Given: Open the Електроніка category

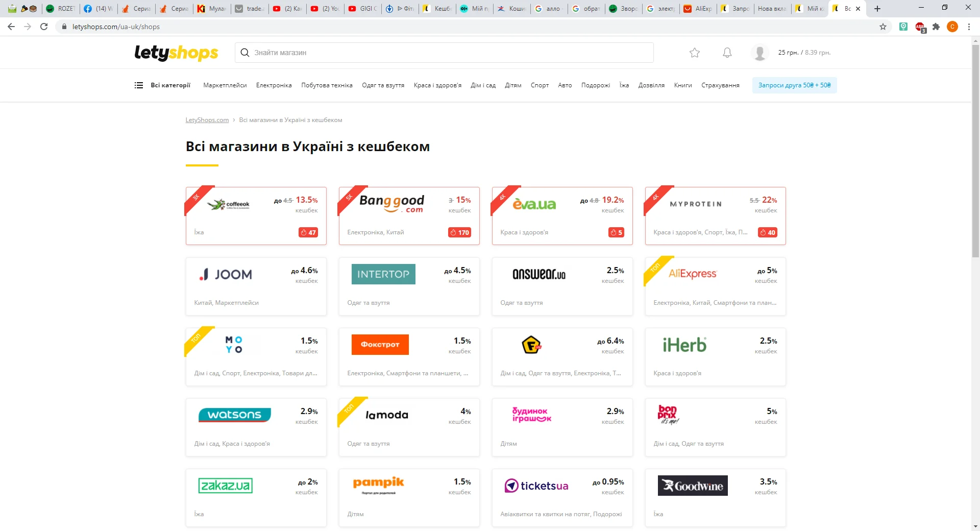Looking at the screenshot, I should point(274,85).
